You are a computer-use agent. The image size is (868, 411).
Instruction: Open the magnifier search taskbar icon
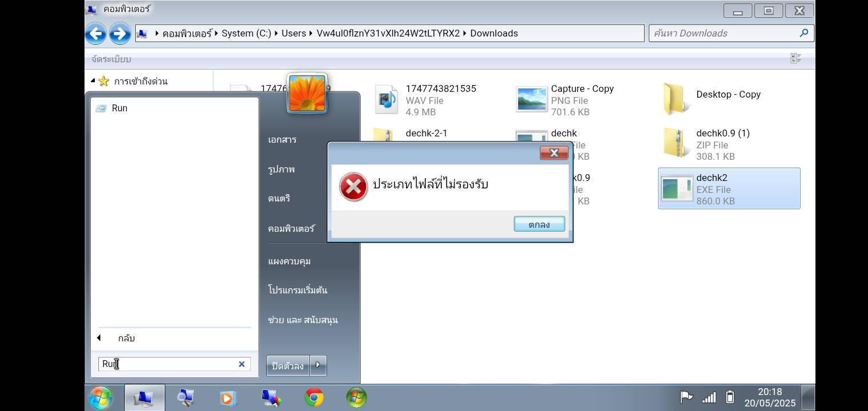point(185,398)
